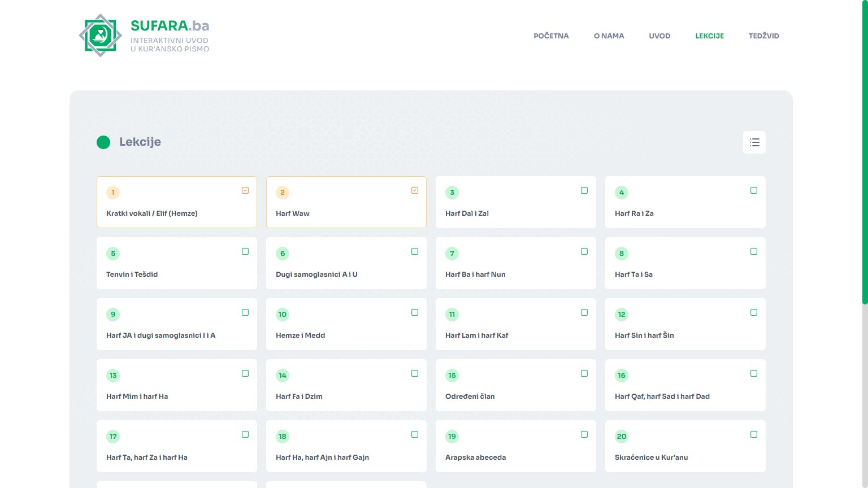Click lesson number 7 badge
Viewport: 868px width, 488px height.
452,254
